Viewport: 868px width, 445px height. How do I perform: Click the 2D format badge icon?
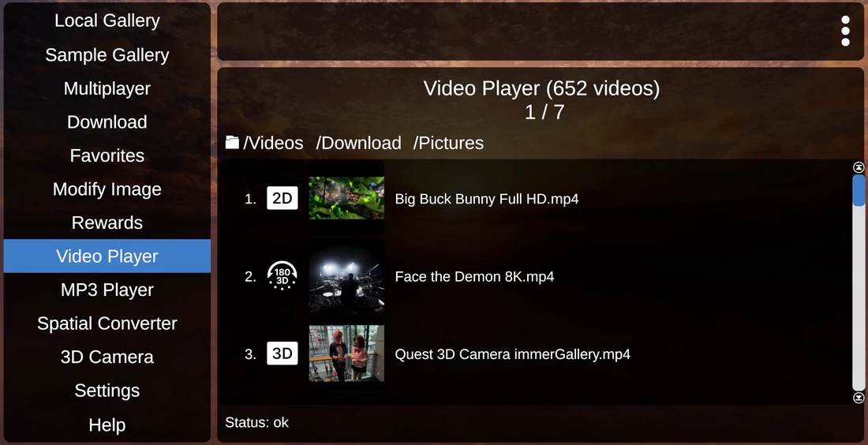[282, 198]
